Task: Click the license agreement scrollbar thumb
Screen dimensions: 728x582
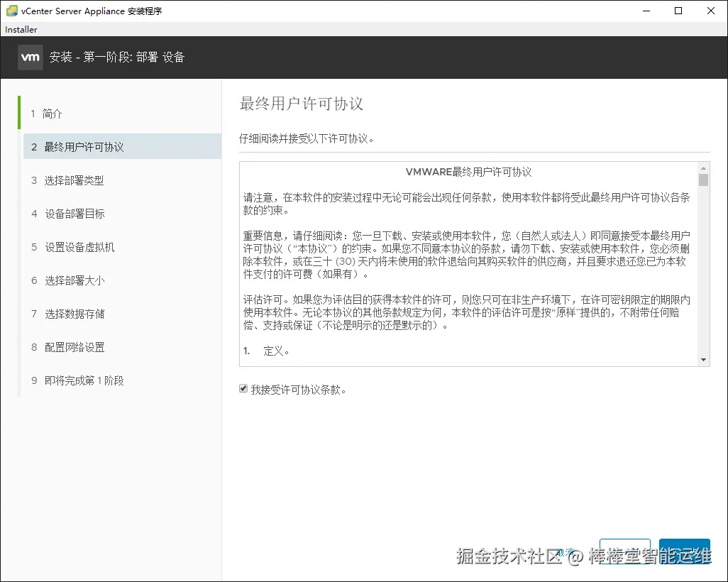Action: pyautogui.click(x=703, y=180)
